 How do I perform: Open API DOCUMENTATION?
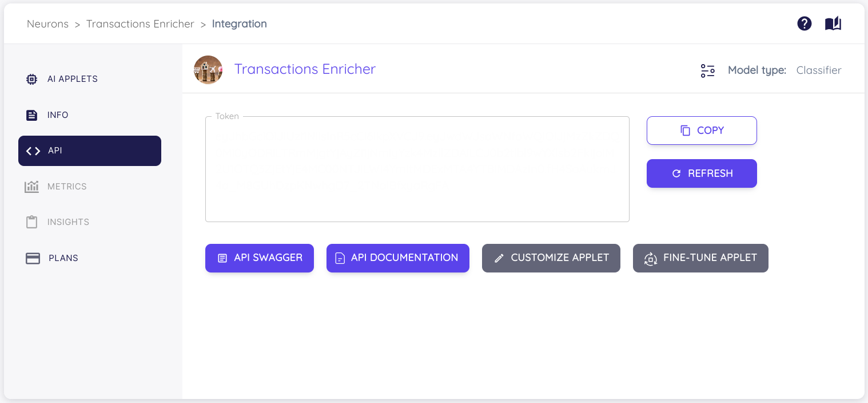click(x=398, y=258)
